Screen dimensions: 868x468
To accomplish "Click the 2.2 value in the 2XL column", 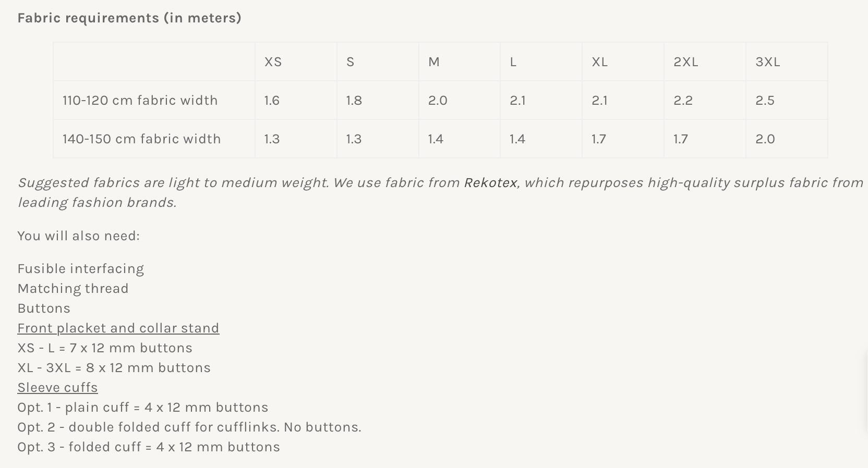I will [683, 101].
